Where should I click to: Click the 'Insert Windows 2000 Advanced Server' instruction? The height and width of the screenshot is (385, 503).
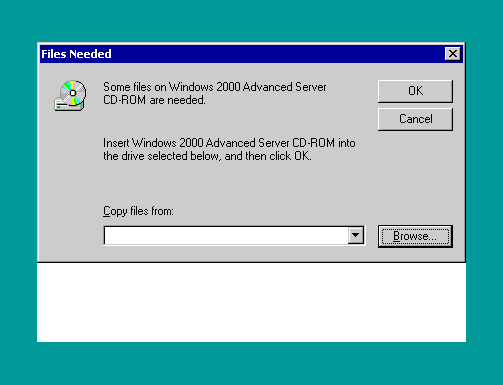[229, 149]
